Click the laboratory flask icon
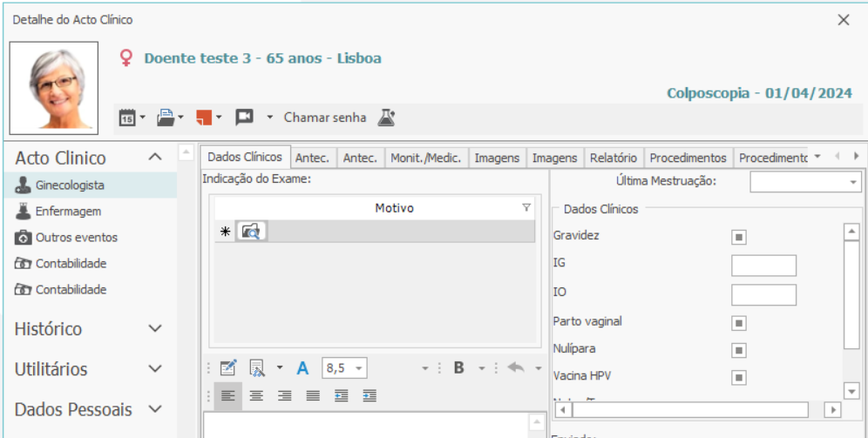Screen dimensions: 868x438 pyautogui.click(x=386, y=118)
